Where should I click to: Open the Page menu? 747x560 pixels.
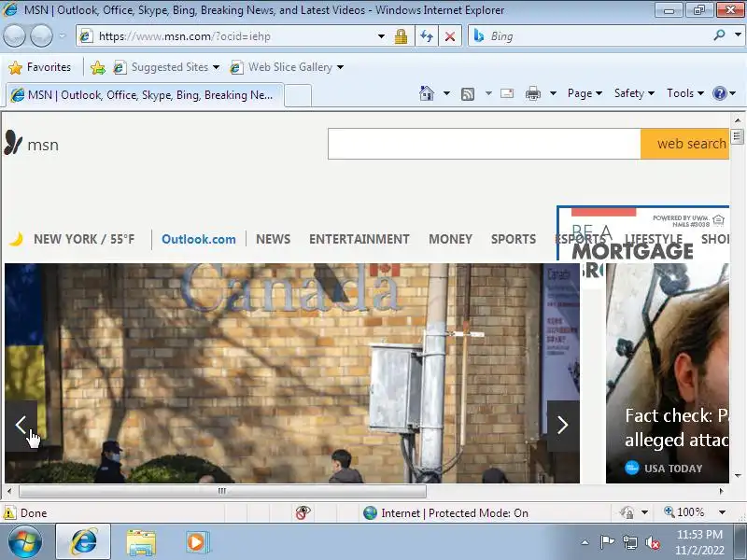585,93
